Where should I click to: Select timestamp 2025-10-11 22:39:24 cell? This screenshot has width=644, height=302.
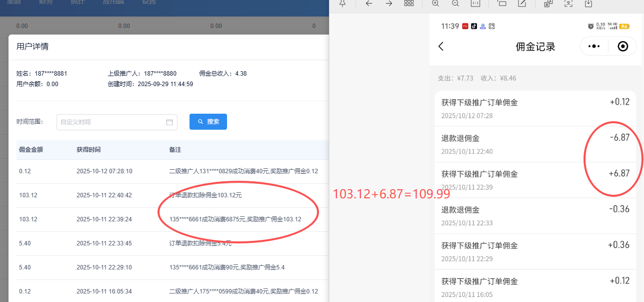point(104,219)
